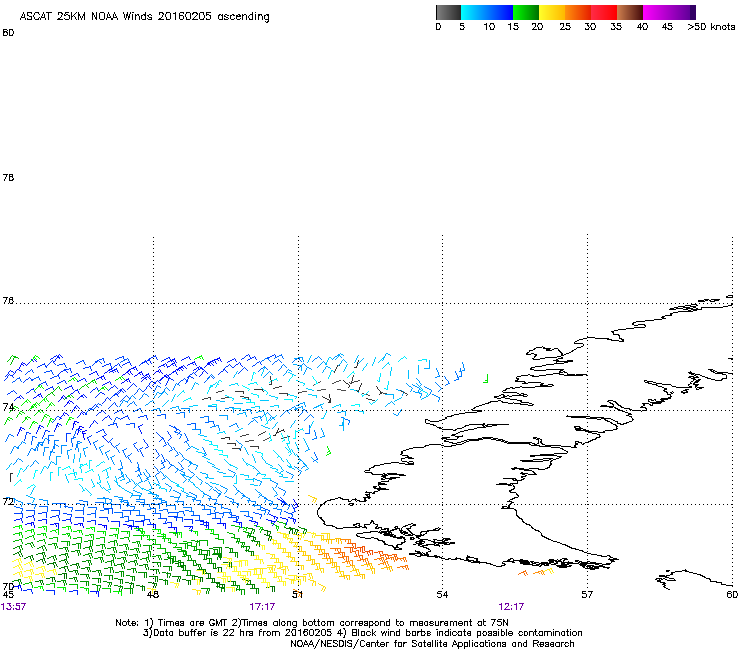740x650 pixels.
Task: Click the 48 longitude label on bottom axis
Action: tap(153, 595)
